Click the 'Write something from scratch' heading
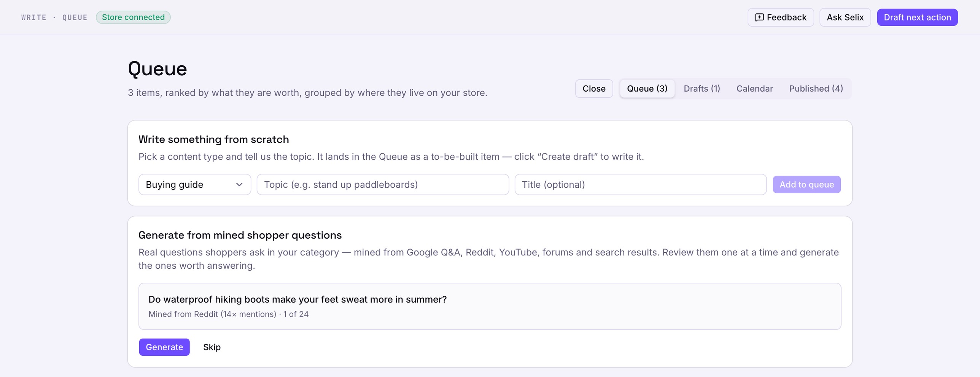The image size is (980, 377). (213, 139)
